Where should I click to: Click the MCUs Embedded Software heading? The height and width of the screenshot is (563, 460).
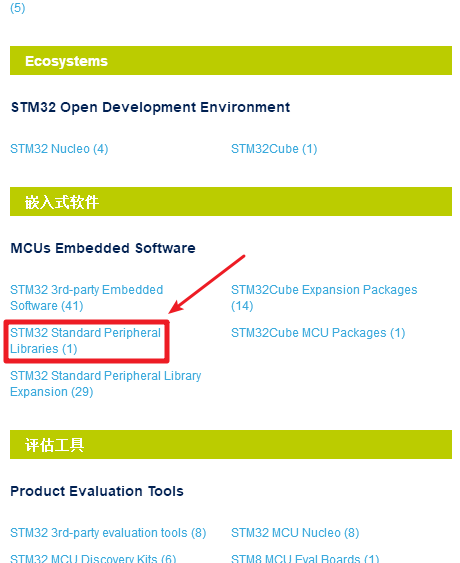pos(103,248)
